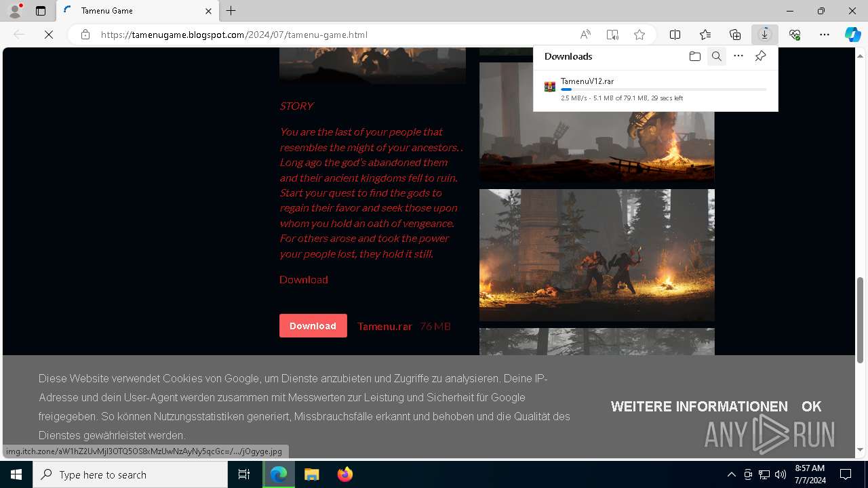Open the browser profile icon
Viewport: 868px width, 488px height.
pyautogui.click(x=15, y=11)
